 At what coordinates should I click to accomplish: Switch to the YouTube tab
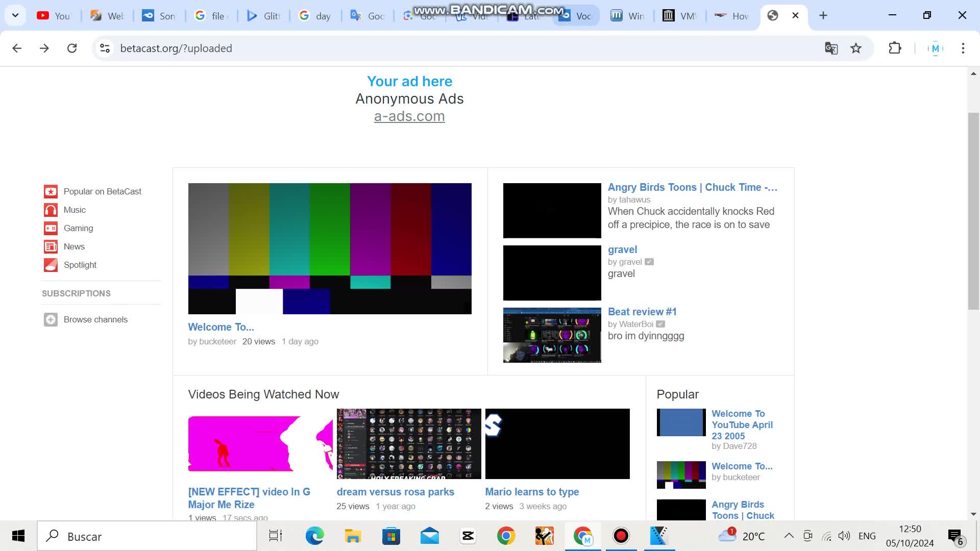tap(54, 16)
